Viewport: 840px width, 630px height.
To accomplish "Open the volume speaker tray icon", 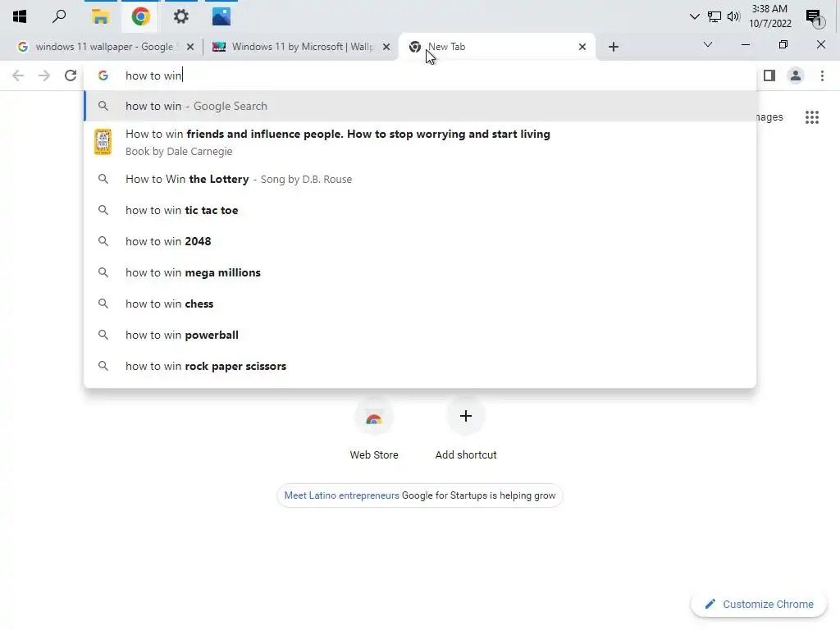I will pyautogui.click(x=733, y=16).
